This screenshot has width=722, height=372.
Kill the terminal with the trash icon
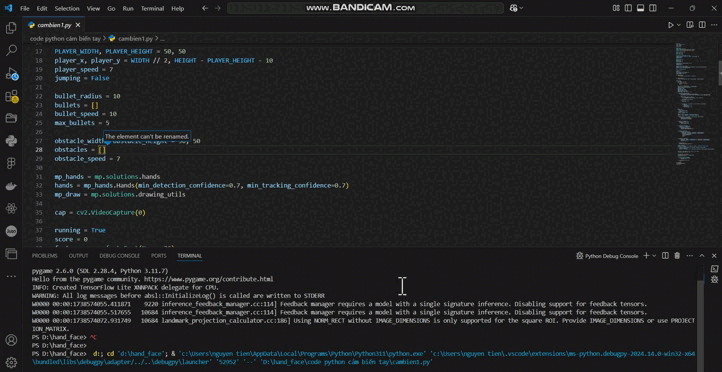click(x=677, y=256)
